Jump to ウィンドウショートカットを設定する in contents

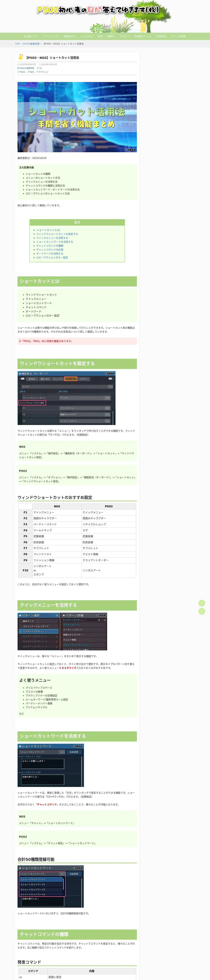(57, 234)
